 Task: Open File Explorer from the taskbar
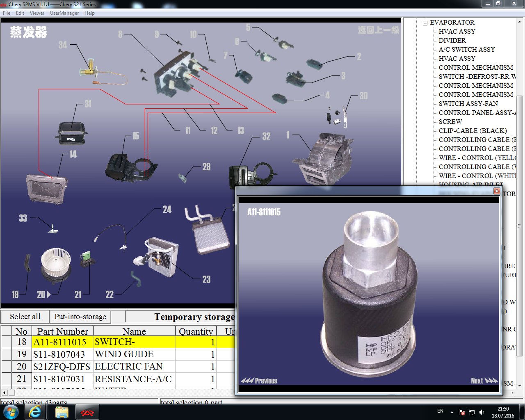62,412
